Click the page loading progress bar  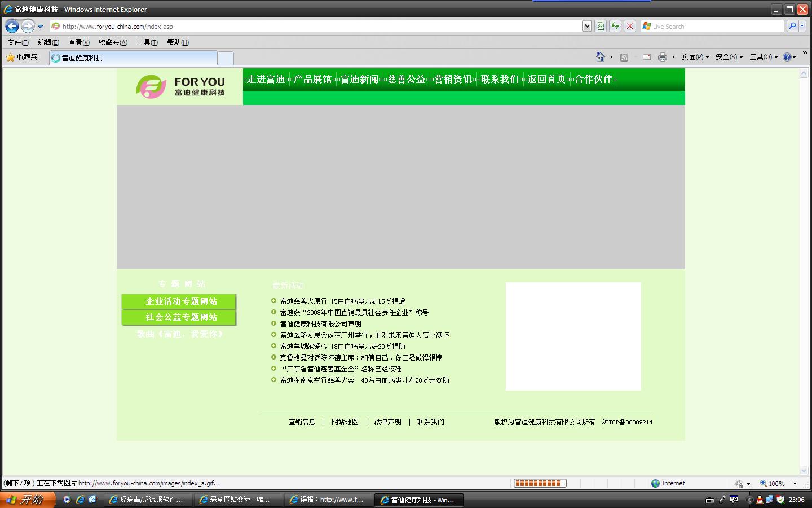coord(540,483)
